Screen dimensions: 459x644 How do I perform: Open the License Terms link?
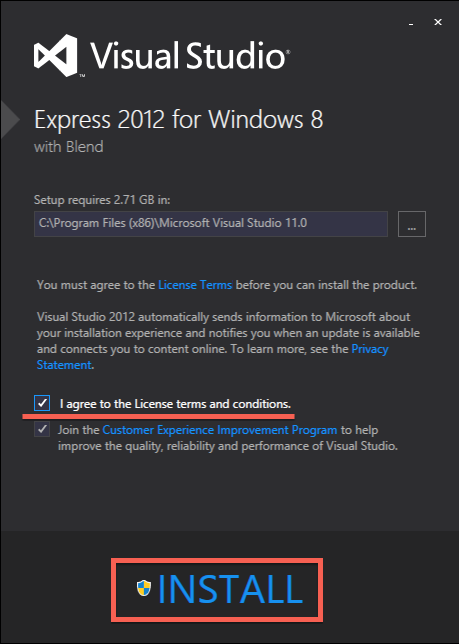pyautogui.click(x=195, y=285)
